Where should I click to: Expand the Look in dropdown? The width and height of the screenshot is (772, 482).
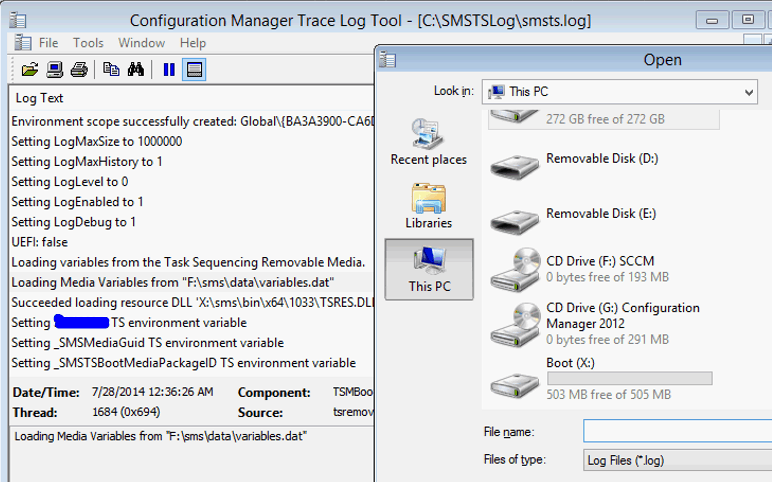(x=749, y=92)
